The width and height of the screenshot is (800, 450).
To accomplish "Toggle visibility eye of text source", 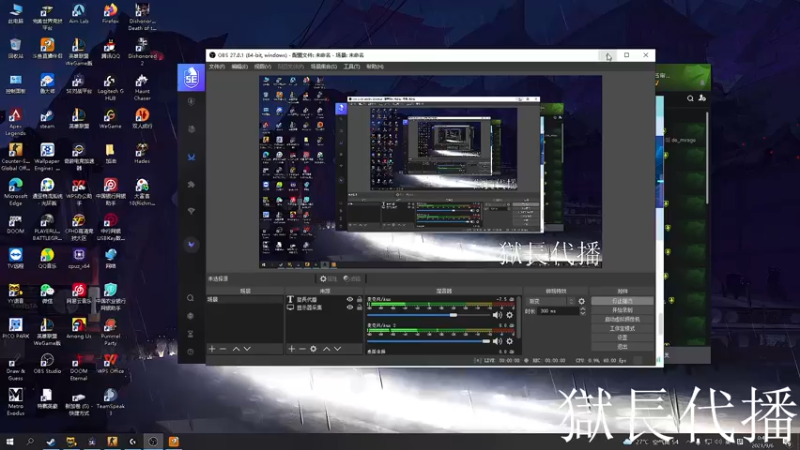I will pyautogui.click(x=349, y=299).
